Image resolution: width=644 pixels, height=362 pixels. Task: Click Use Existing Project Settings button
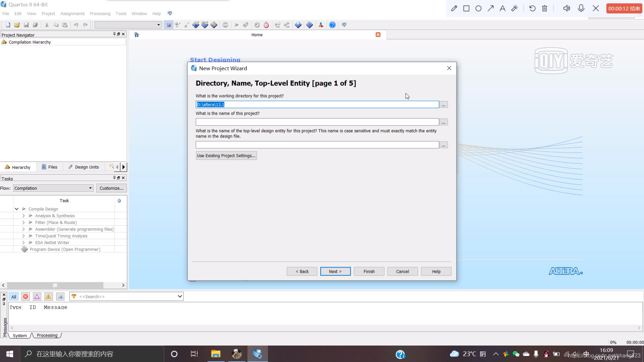coord(226,156)
